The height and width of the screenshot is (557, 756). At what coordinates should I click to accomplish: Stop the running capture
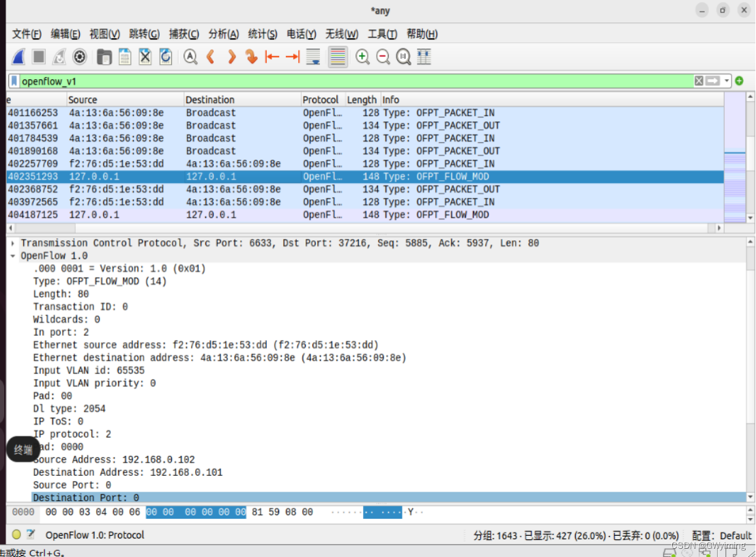39,57
